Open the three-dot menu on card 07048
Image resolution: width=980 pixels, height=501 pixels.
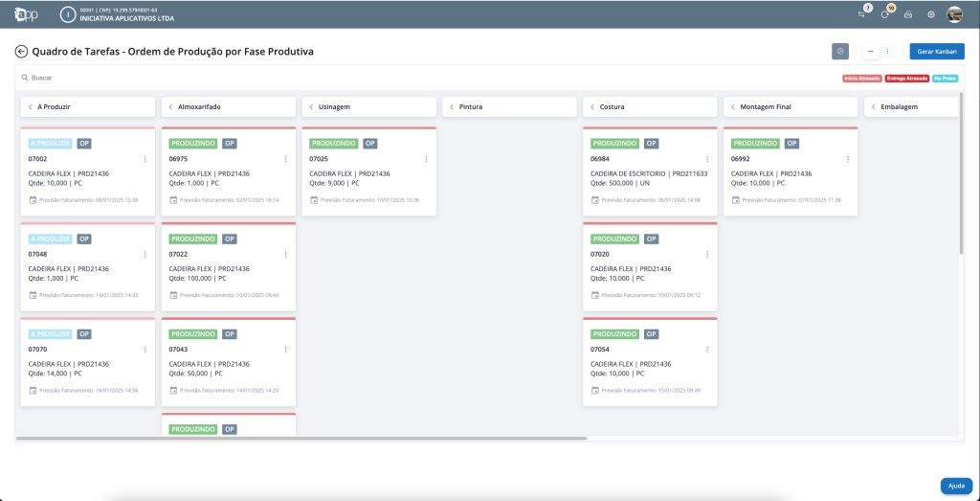click(145, 254)
